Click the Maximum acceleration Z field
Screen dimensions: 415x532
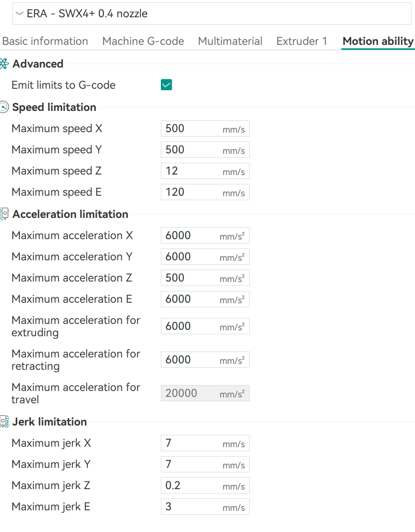191,278
